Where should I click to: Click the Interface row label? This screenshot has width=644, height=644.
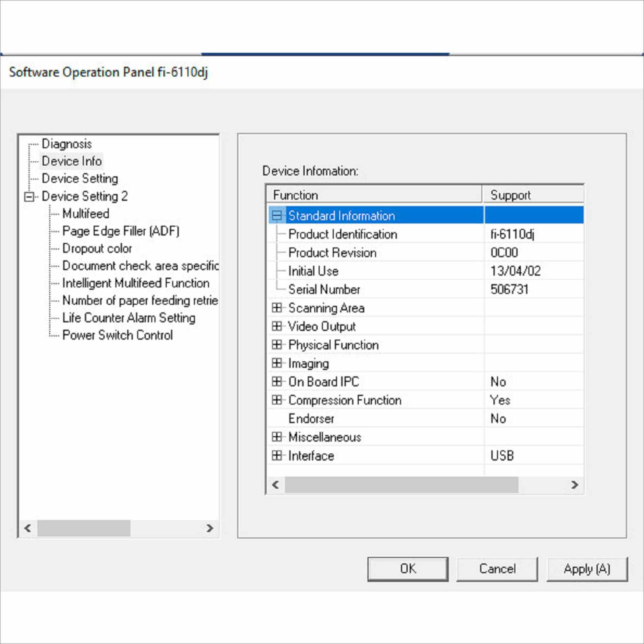311,456
